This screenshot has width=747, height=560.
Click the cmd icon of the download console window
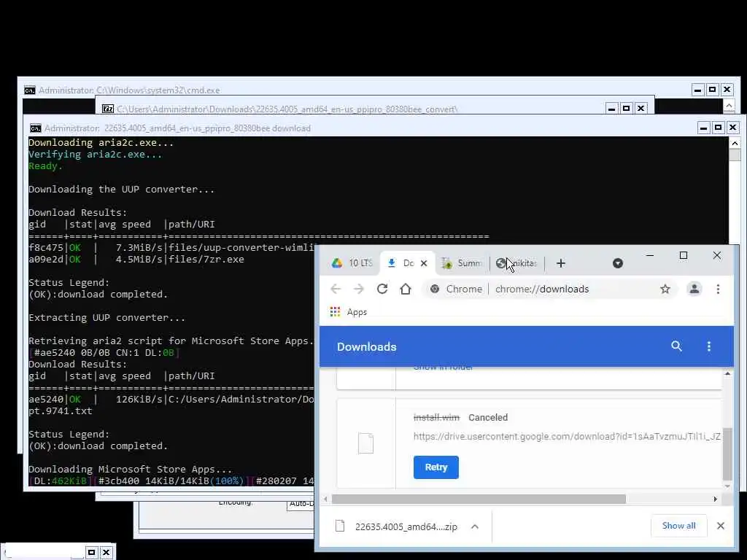click(x=36, y=128)
